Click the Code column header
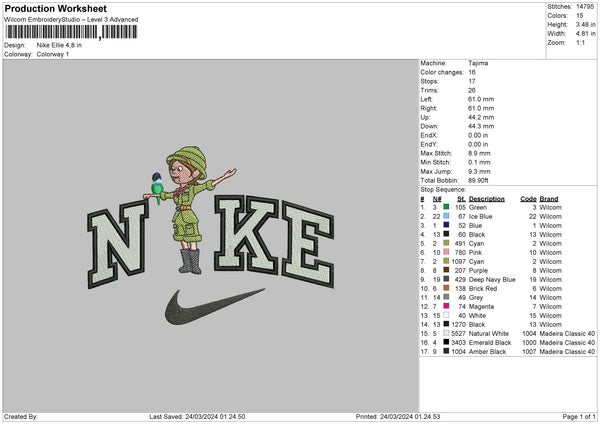This screenshot has width=600, height=424. (529, 198)
